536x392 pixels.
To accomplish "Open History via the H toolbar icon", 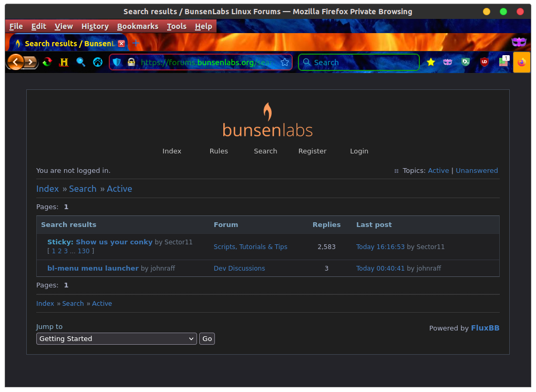I will coord(64,62).
